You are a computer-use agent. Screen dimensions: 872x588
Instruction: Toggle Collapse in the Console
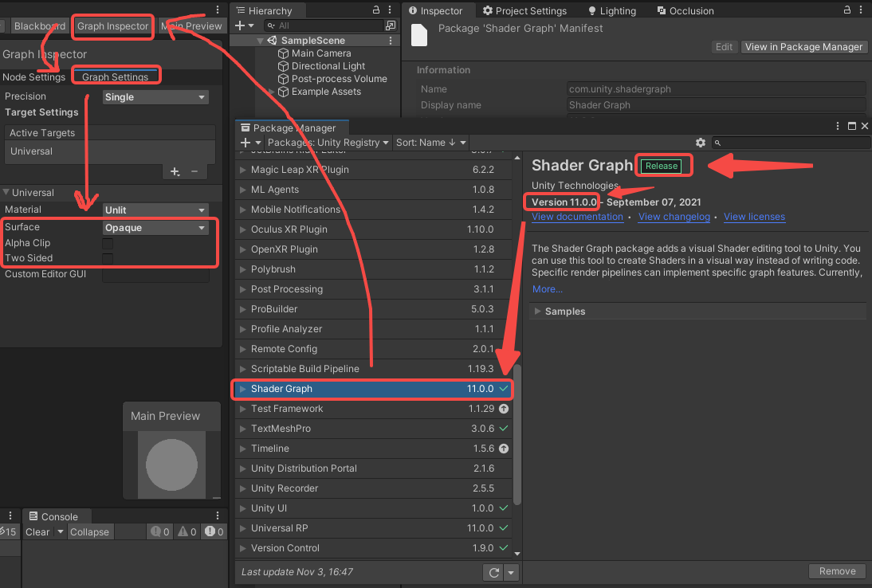coord(89,531)
